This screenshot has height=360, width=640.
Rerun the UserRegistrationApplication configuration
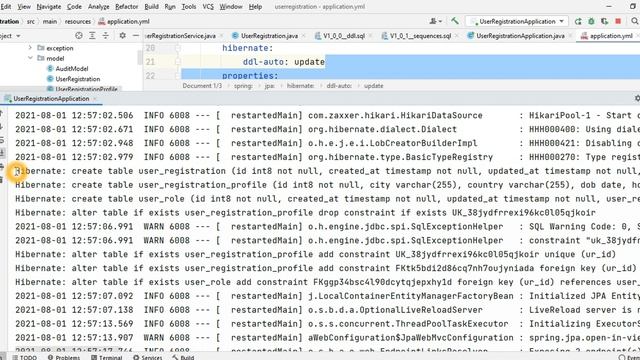pos(578,21)
